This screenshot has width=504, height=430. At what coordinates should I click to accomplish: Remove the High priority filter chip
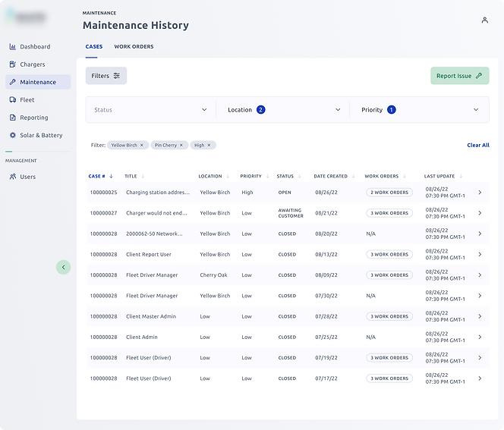click(209, 145)
